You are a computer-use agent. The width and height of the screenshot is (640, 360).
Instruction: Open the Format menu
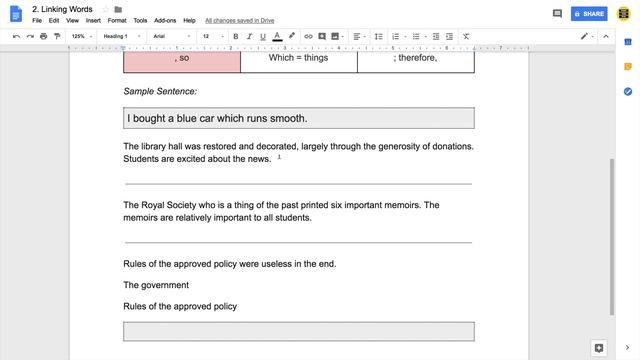pyautogui.click(x=117, y=20)
